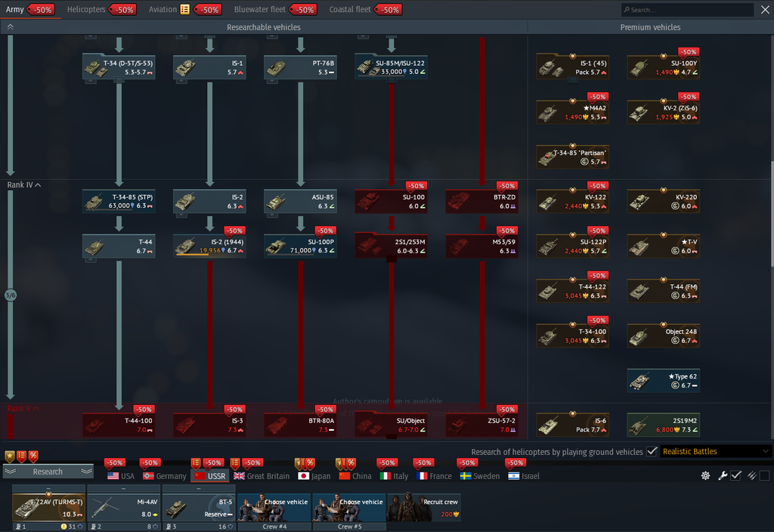The width and height of the screenshot is (774, 532).
Task: Select the Japan nation tab
Action: click(x=314, y=476)
